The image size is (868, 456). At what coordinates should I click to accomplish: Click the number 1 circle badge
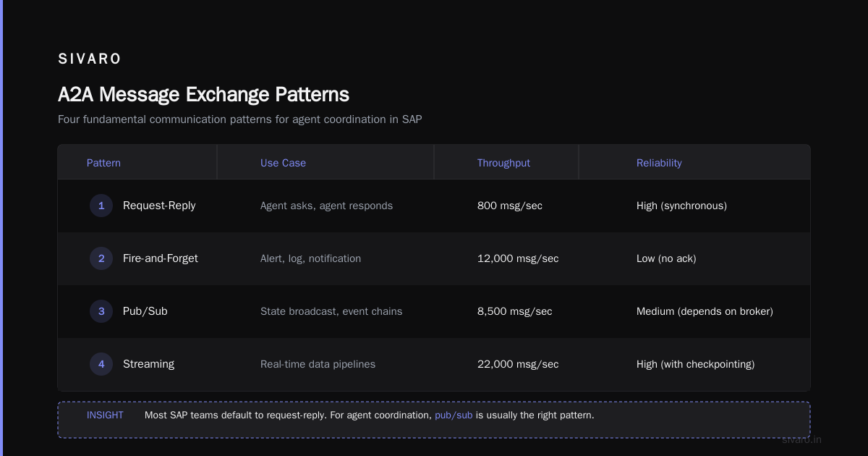pos(101,206)
